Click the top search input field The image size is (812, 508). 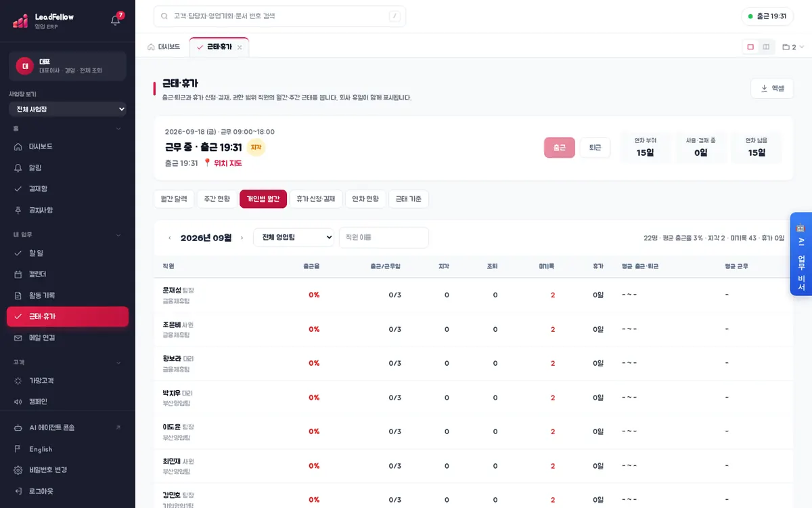point(279,16)
